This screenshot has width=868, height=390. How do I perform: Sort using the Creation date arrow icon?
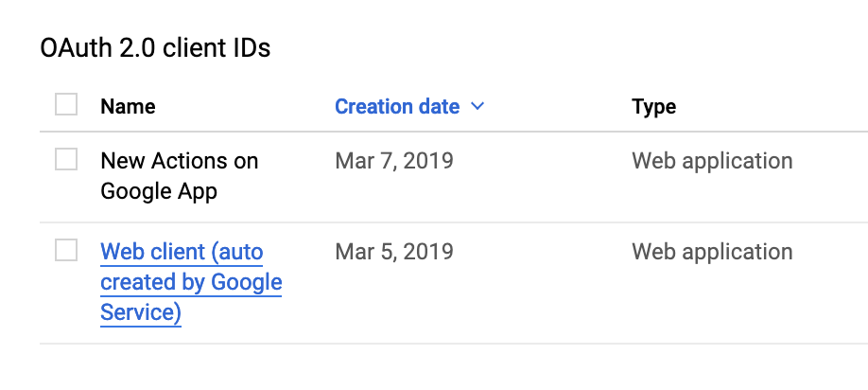coord(477,106)
